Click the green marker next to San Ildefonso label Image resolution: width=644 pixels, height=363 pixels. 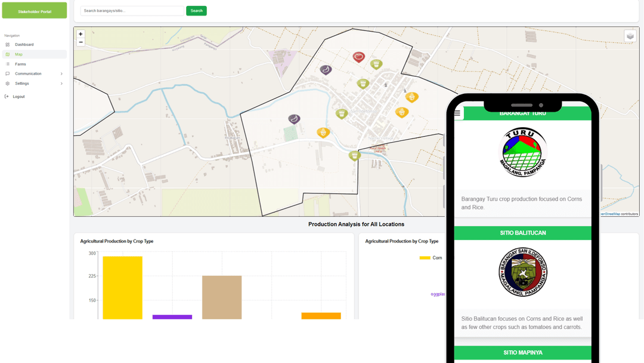(x=341, y=114)
